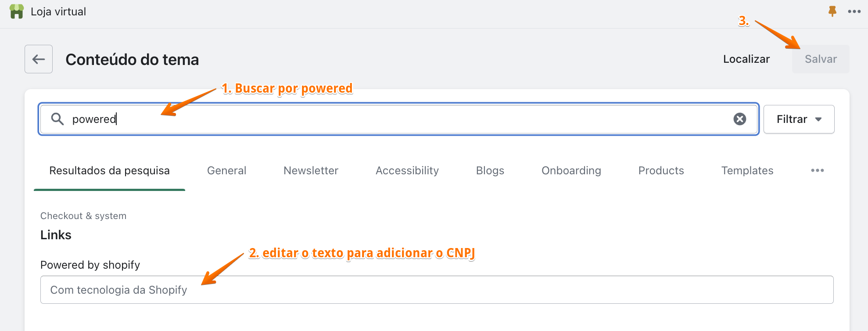
Task: Click the pin icon in the top bar
Action: point(832,11)
